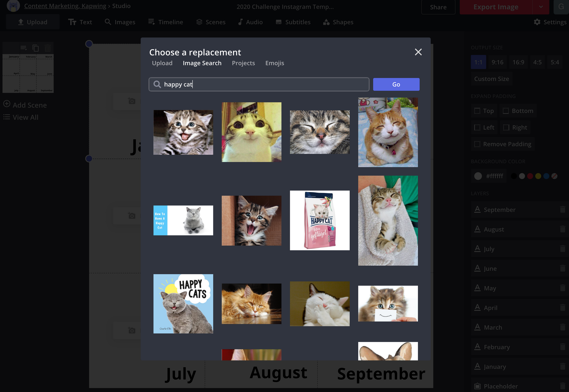Click the Share button
Viewport: 569px width, 392px height.
(438, 7)
